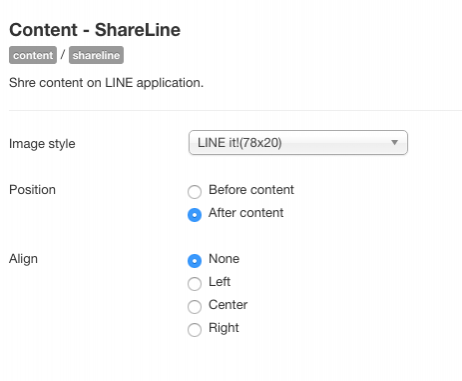Click the dropdown arrow beside LINE it!(78x20)
Viewport: 462px width, 381px height.
pos(394,143)
